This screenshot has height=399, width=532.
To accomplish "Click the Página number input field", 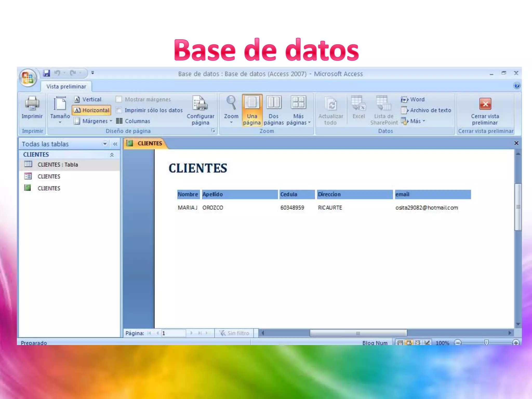I will (x=173, y=333).
